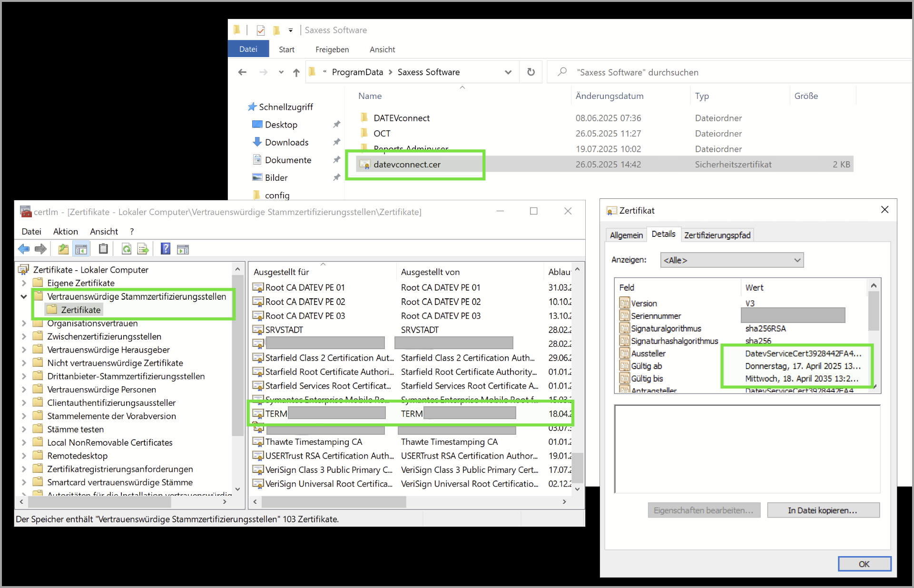Expand the Eigene Zertifikate node

click(x=23, y=283)
